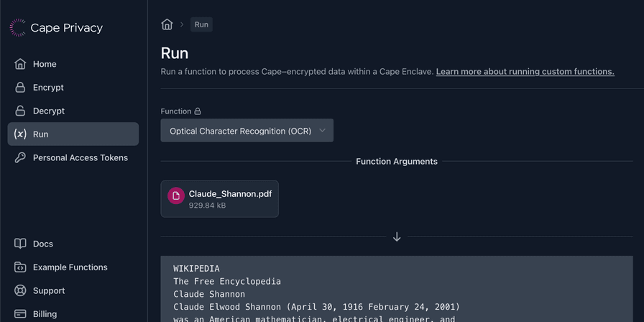Click the closed padlock Encrypt icon

point(20,88)
